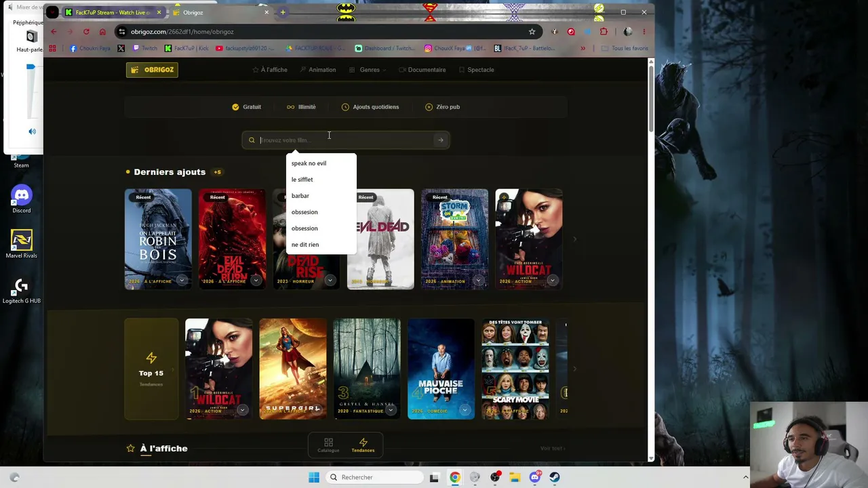This screenshot has width=868, height=488.
Task: Close the Obrigoz browser tab
Action: (267, 12)
